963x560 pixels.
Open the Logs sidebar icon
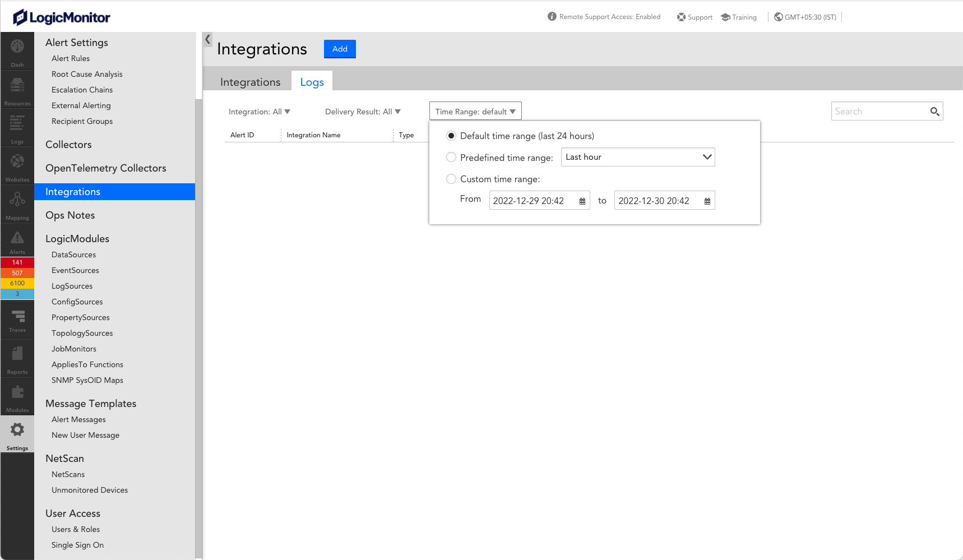click(x=17, y=123)
